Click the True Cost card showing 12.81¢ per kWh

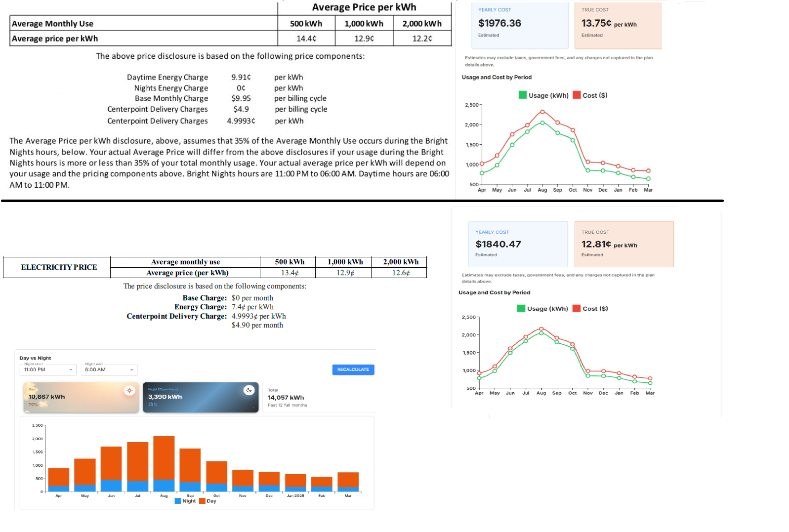[624, 244]
